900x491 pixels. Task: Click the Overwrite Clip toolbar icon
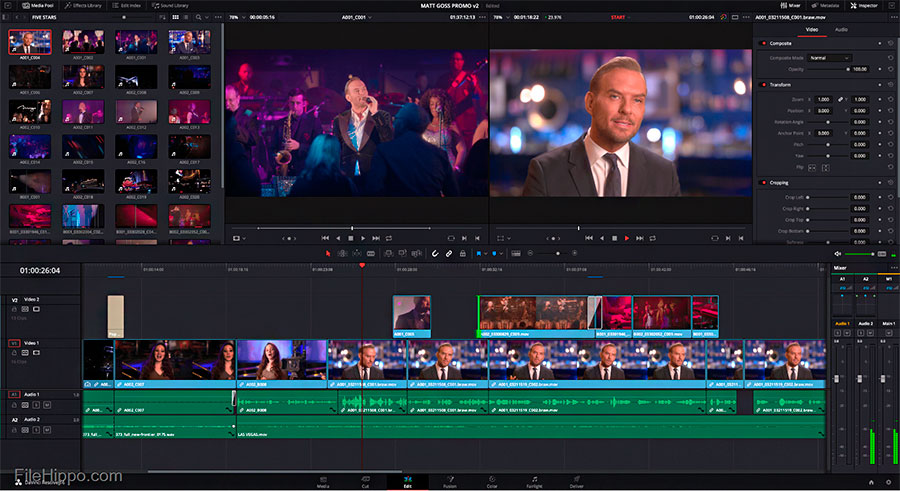(402, 253)
